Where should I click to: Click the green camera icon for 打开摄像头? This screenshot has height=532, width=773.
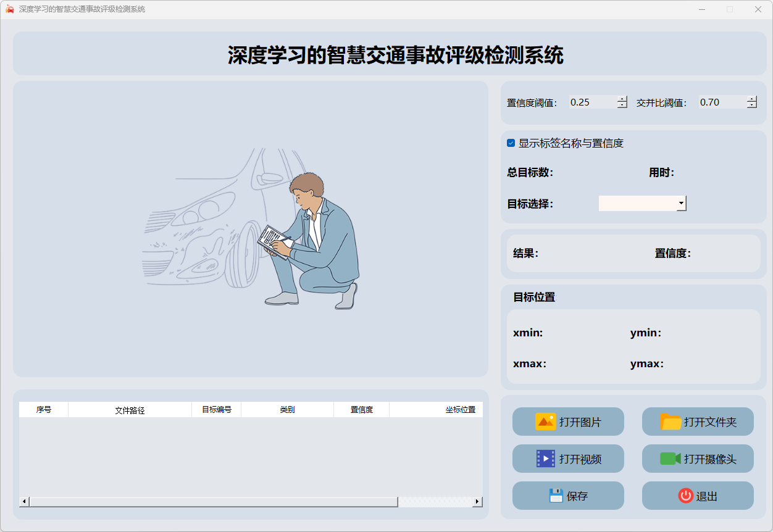[x=670, y=459]
